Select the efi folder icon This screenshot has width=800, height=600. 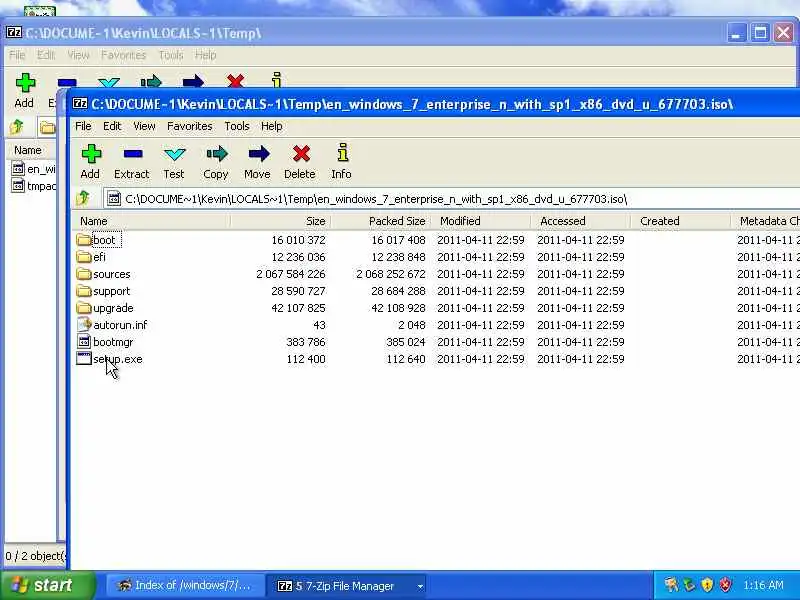coord(84,257)
